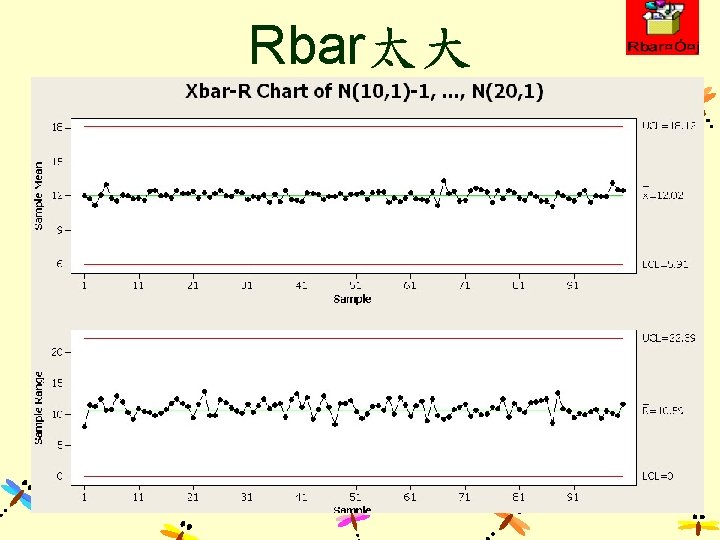Click Sample x-axis label under Range chart
720x540 pixels.
click(352, 509)
